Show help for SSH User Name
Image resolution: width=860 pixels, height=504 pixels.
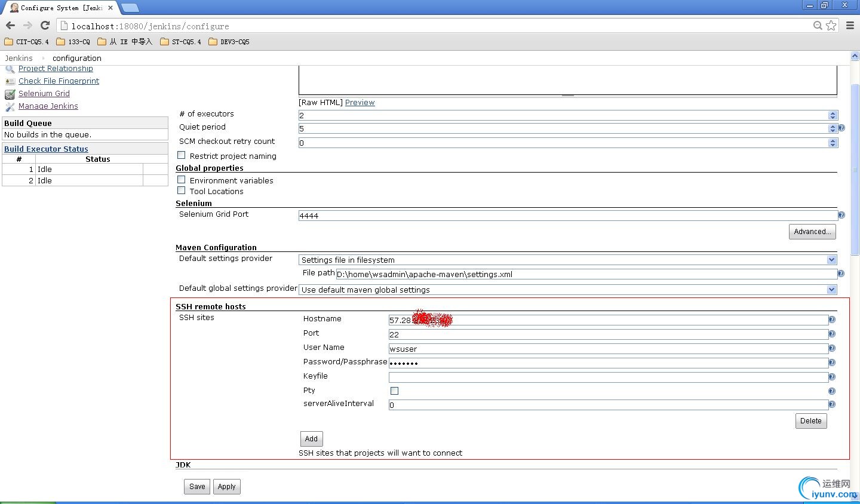coord(832,349)
